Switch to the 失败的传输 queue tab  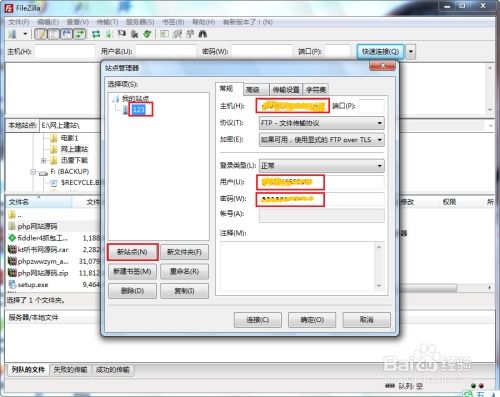point(70,370)
